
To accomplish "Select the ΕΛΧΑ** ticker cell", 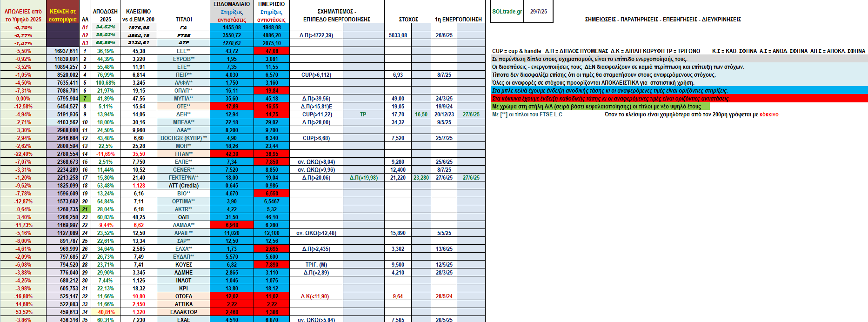I will click(x=184, y=249).
